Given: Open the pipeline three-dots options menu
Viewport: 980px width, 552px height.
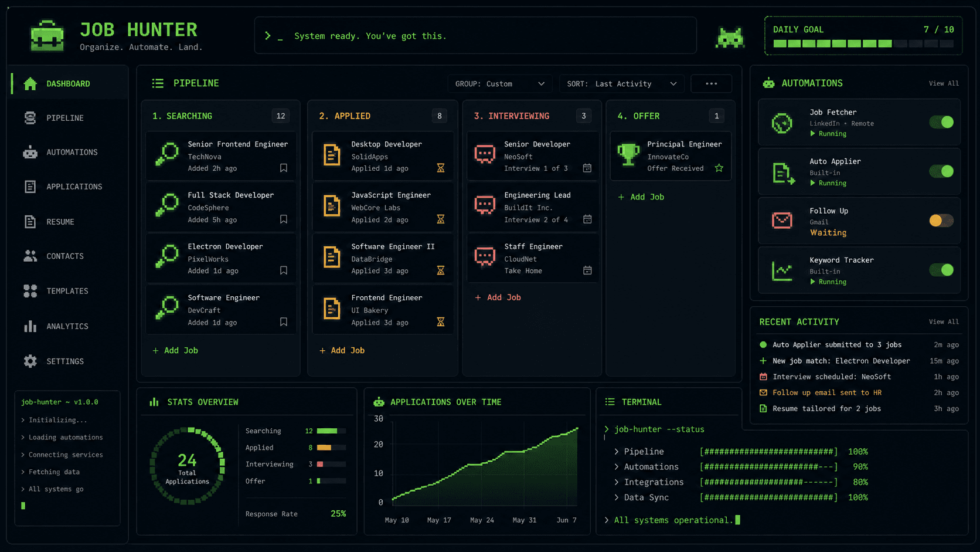Looking at the screenshot, I should [711, 84].
